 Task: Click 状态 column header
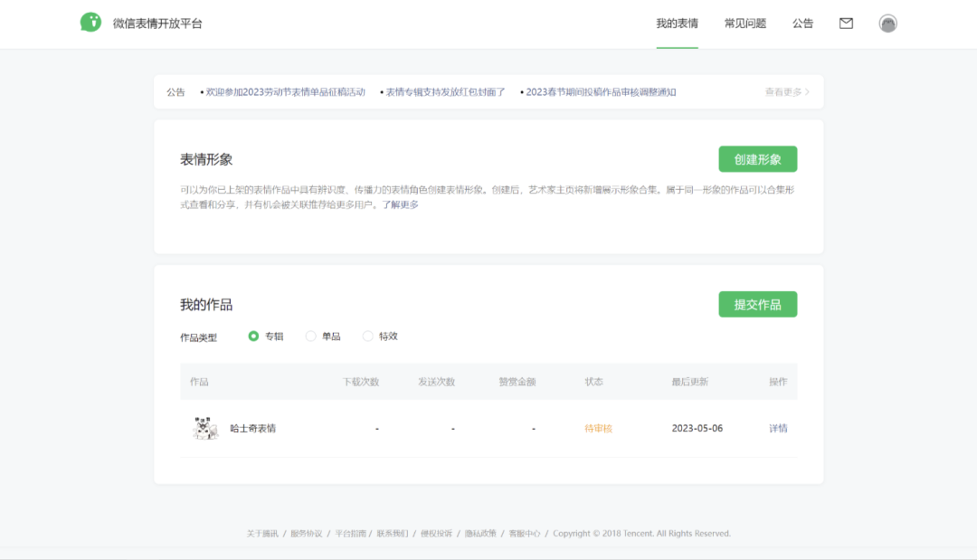[x=593, y=382]
